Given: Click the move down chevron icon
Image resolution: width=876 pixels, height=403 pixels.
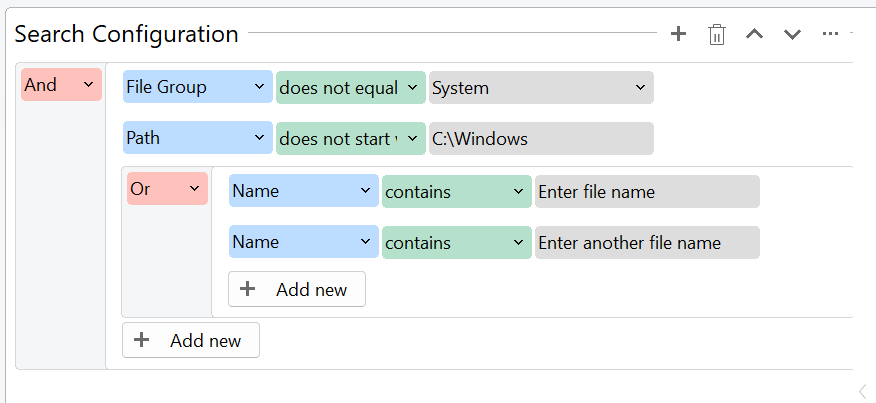Looking at the screenshot, I should pyautogui.click(x=792, y=35).
